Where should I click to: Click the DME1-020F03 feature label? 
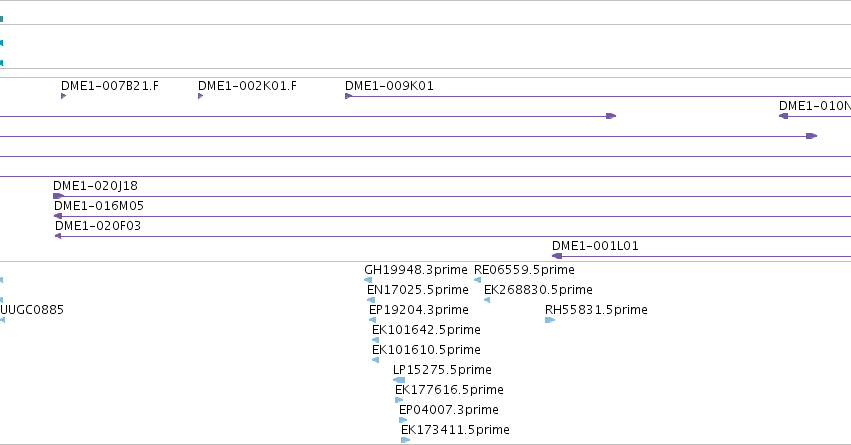tap(98, 226)
